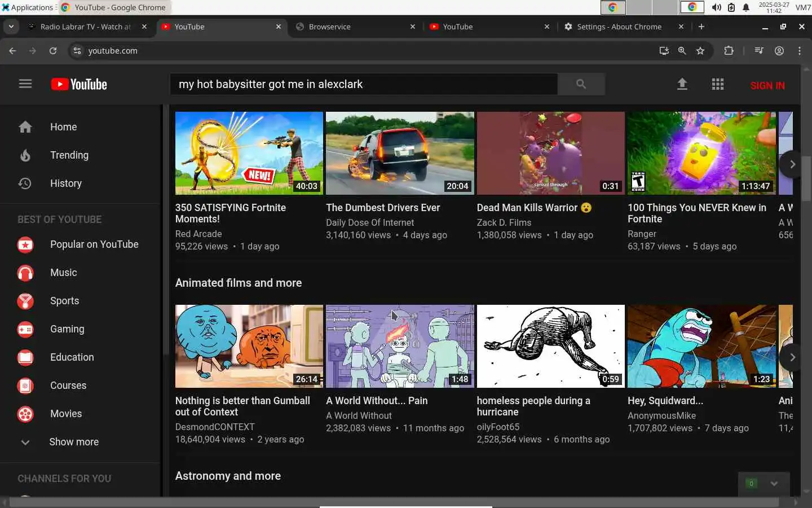This screenshot has width=812, height=508.
Task: Click the install app icon in address bar
Action: click(x=664, y=51)
